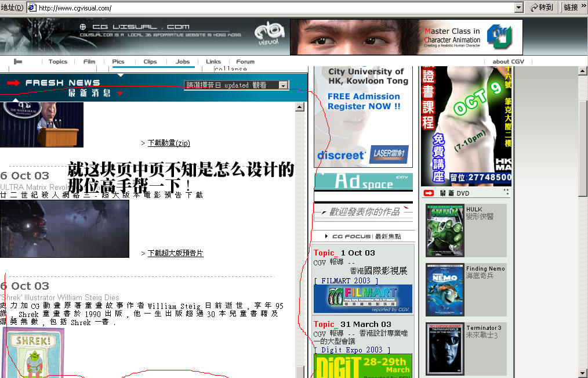The height and width of the screenshot is (378, 588).
Task: Click the red arrow icon beside 最新 DVD
Action: pyautogui.click(x=429, y=193)
